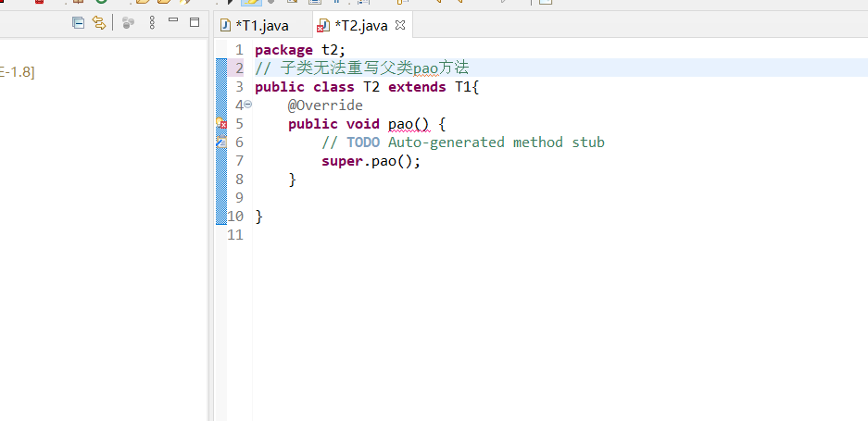
Task: Click the Collapse All icon in Package Explorer
Action: pyautogui.click(x=78, y=23)
